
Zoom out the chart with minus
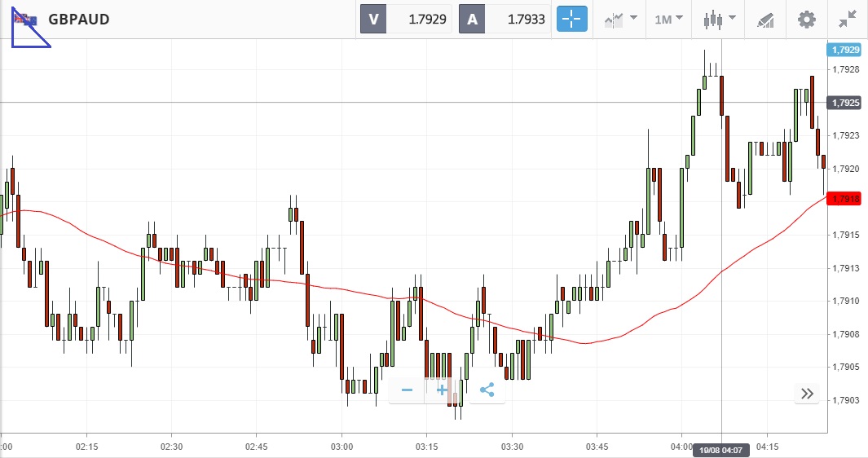407,390
